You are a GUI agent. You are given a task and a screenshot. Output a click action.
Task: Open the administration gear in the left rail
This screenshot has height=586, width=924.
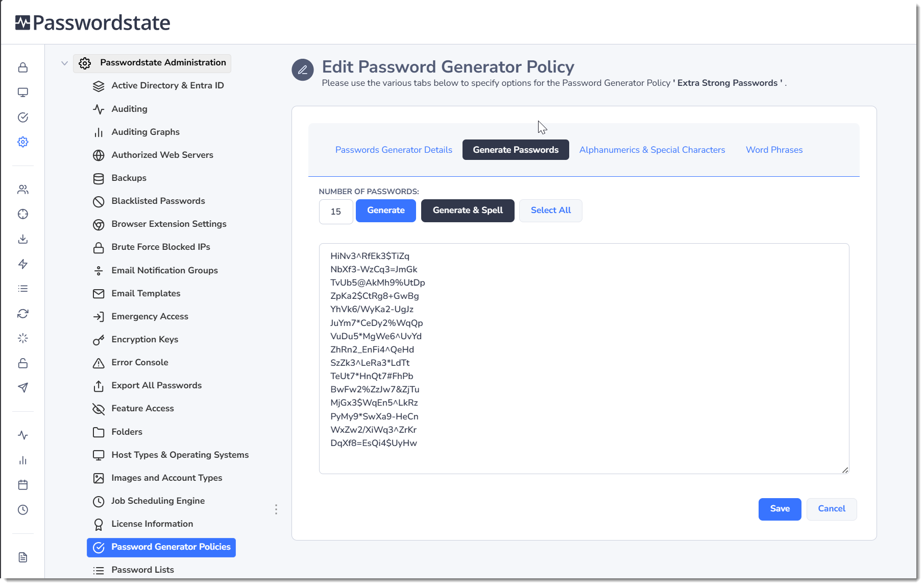coord(23,142)
